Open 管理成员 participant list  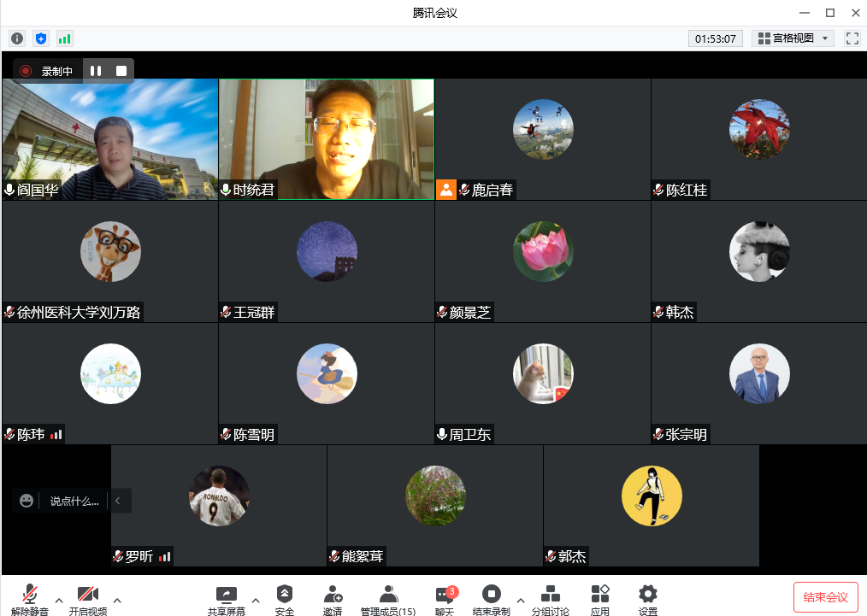(388, 600)
